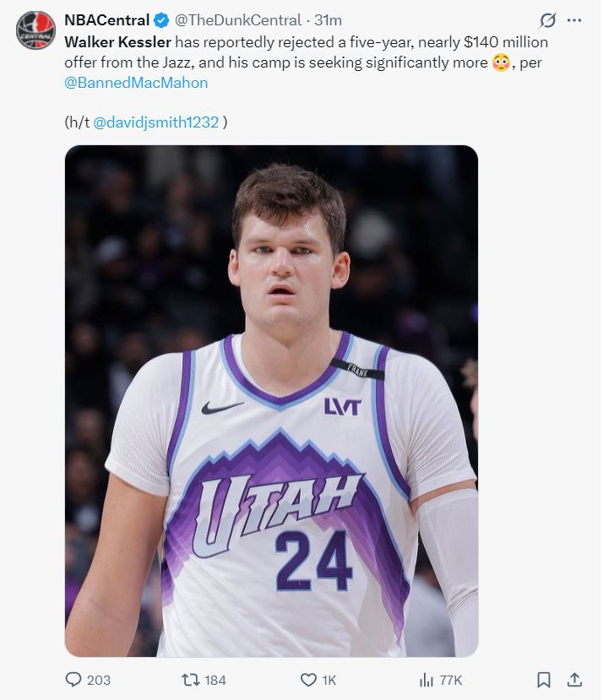Open view analytics bar chart icon

coord(426,680)
